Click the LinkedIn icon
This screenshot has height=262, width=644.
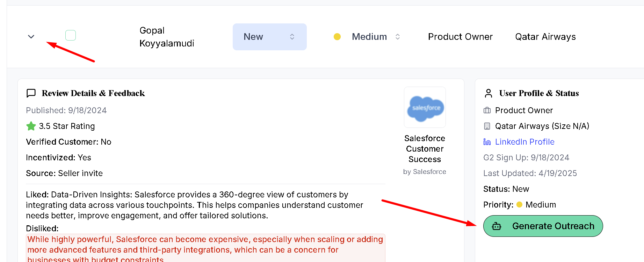(487, 142)
